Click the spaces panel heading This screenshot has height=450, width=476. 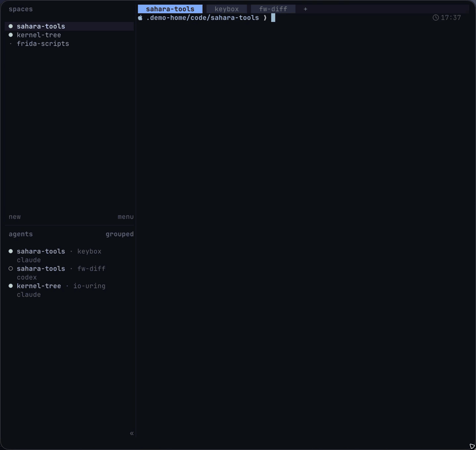tap(20, 9)
